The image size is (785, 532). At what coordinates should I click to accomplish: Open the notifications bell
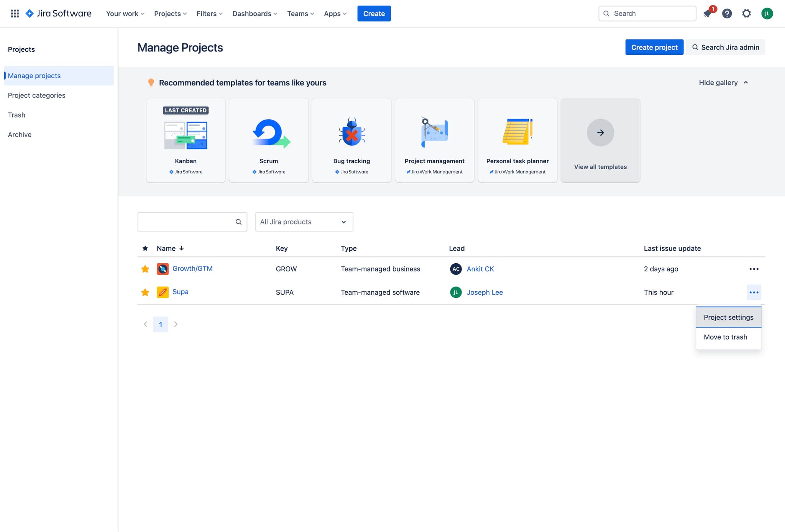coord(708,14)
